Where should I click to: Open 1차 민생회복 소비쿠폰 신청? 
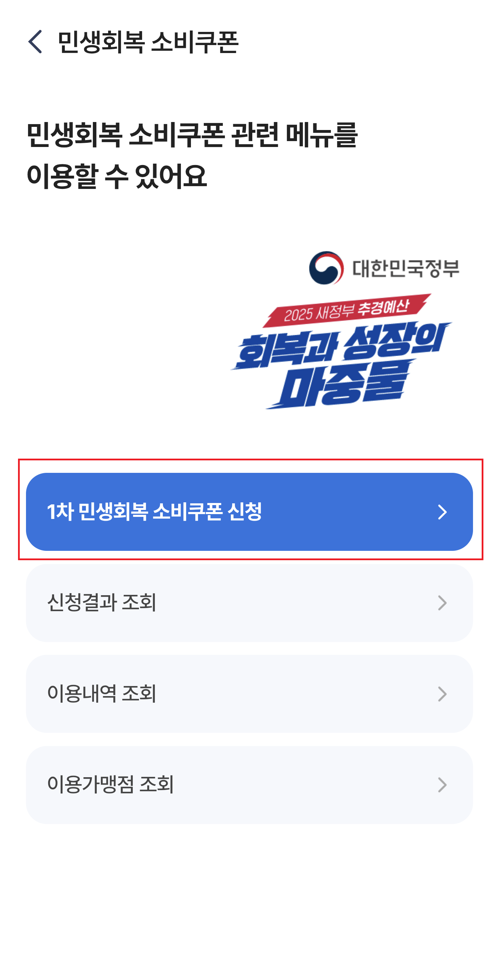coord(249,512)
